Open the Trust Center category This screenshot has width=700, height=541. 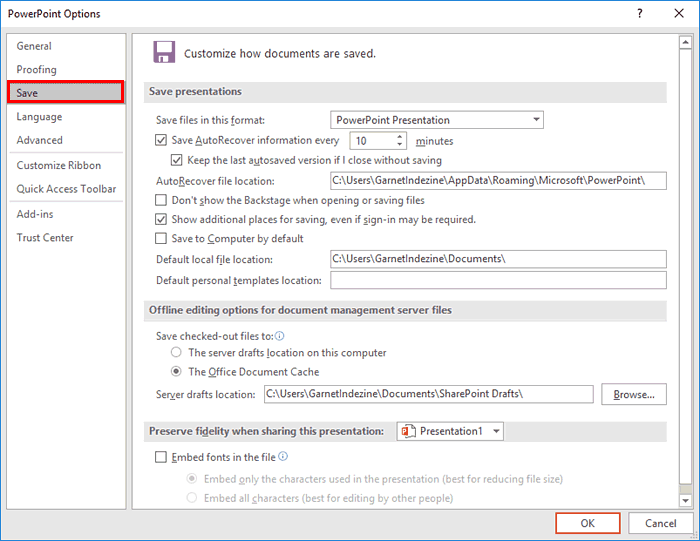point(45,237)
